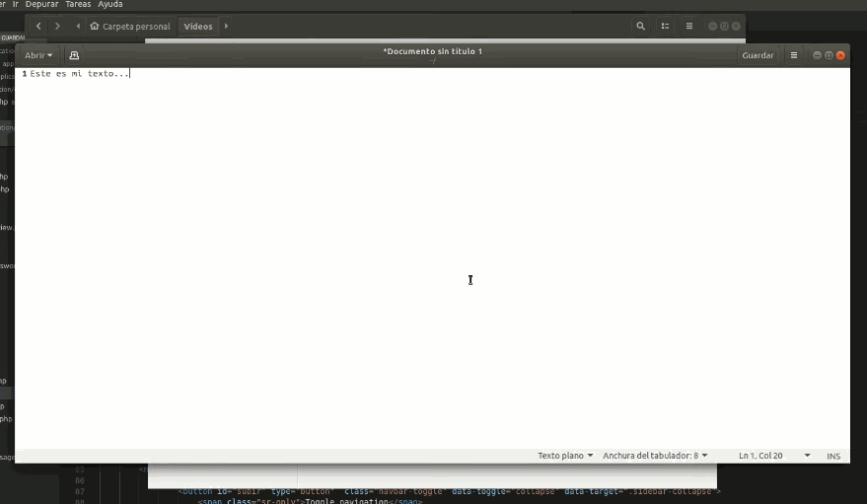
Task: Expand the Ln/Col position dropdown arrow
Action: (x=807, y=456)
